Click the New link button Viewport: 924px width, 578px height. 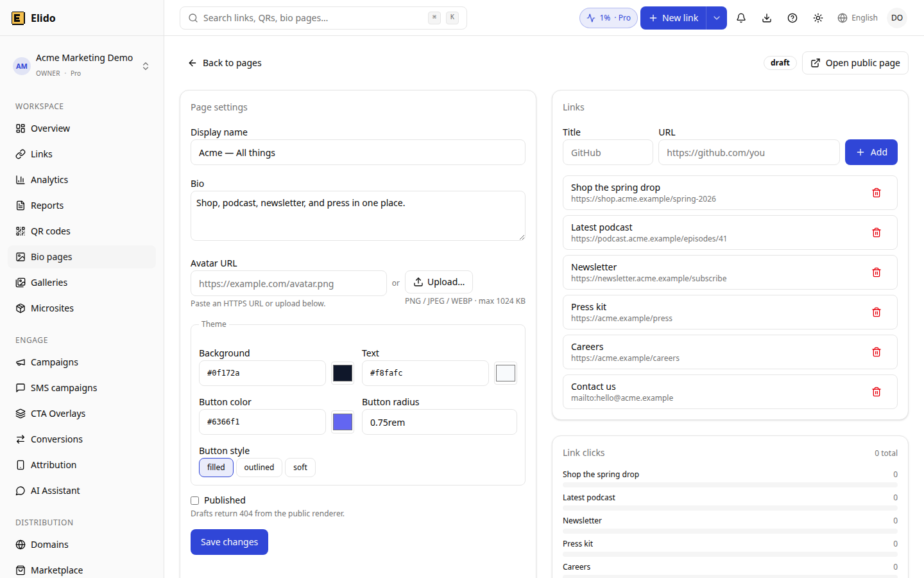pos(673,18)
